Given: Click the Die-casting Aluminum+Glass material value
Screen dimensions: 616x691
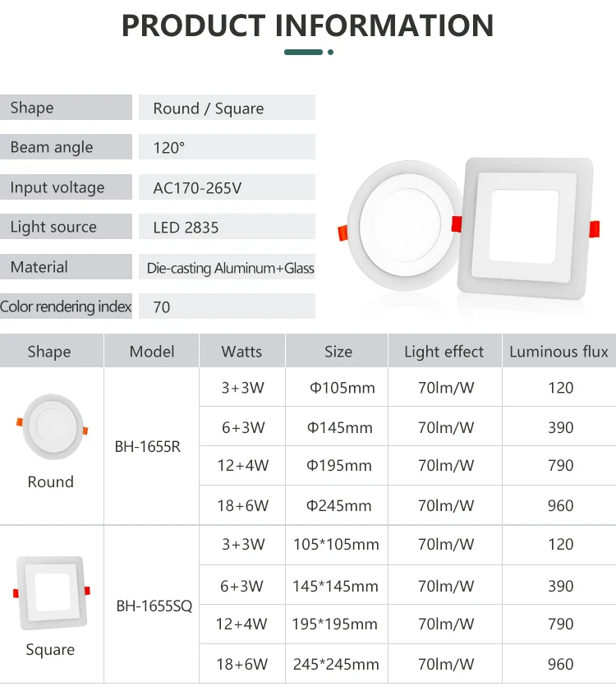Looking at the screenshot, I should 230,268.
